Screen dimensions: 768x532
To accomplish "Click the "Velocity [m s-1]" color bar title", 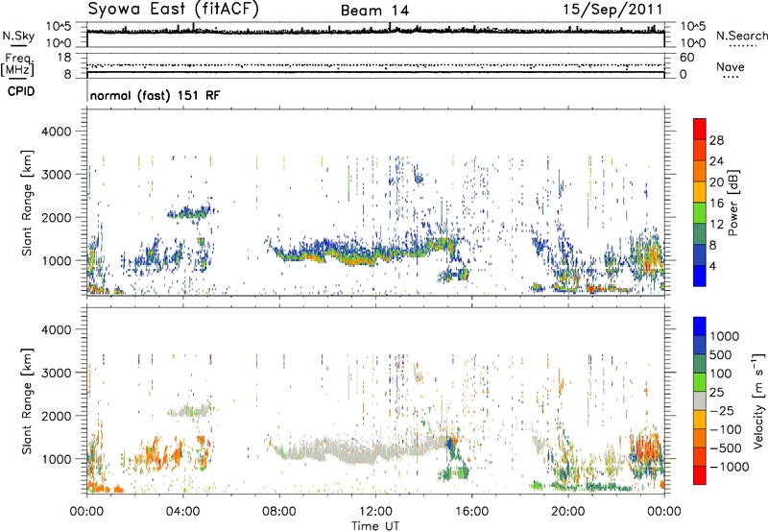I will pos(758,400).
